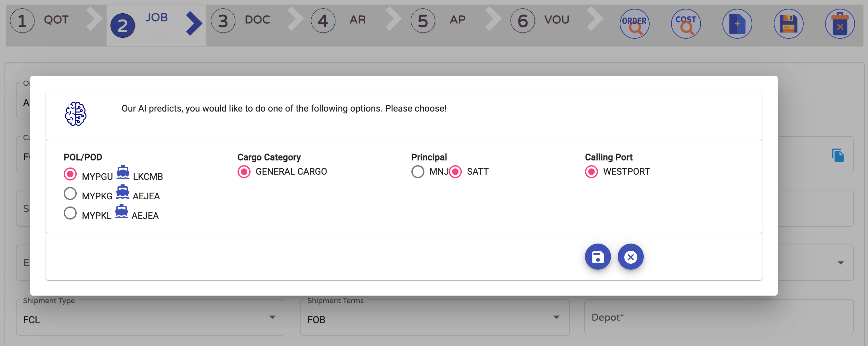The image size is (868, 346).
Task: Open the COST search icon
Action: coord(686,24)
